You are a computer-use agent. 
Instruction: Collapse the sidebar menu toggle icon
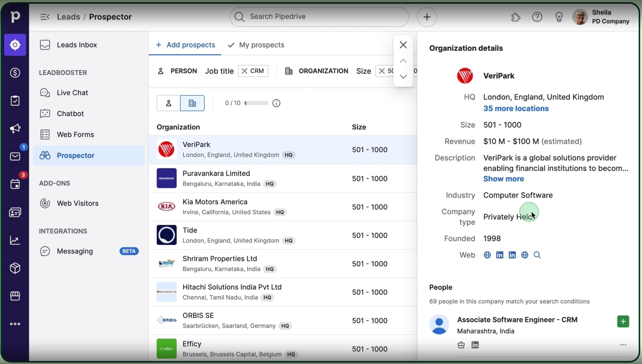pos(45,17)
